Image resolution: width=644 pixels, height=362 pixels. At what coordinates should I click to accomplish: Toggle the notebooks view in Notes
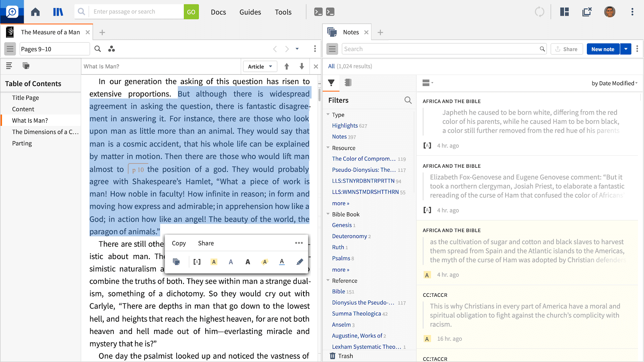coord(348,82)
